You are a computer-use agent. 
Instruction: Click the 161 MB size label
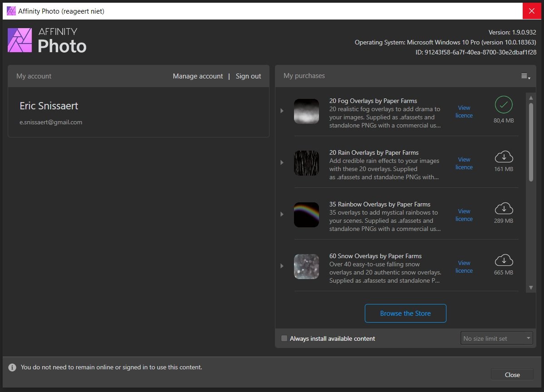(504, 169)
